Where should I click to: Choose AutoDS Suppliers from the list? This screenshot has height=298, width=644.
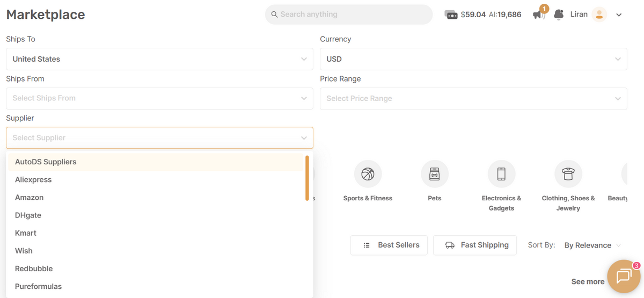coord(156,162)
